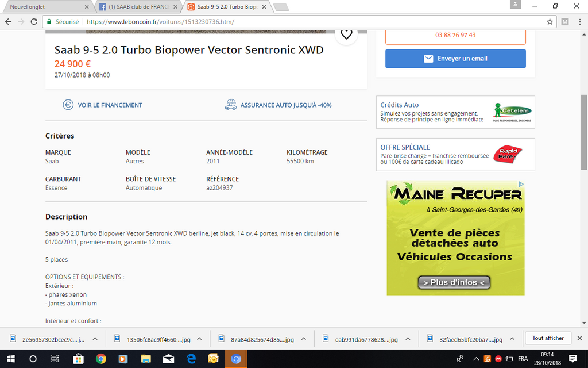Click the scrollbar down arrow
588x368 pixels.
tap(584, 323)
